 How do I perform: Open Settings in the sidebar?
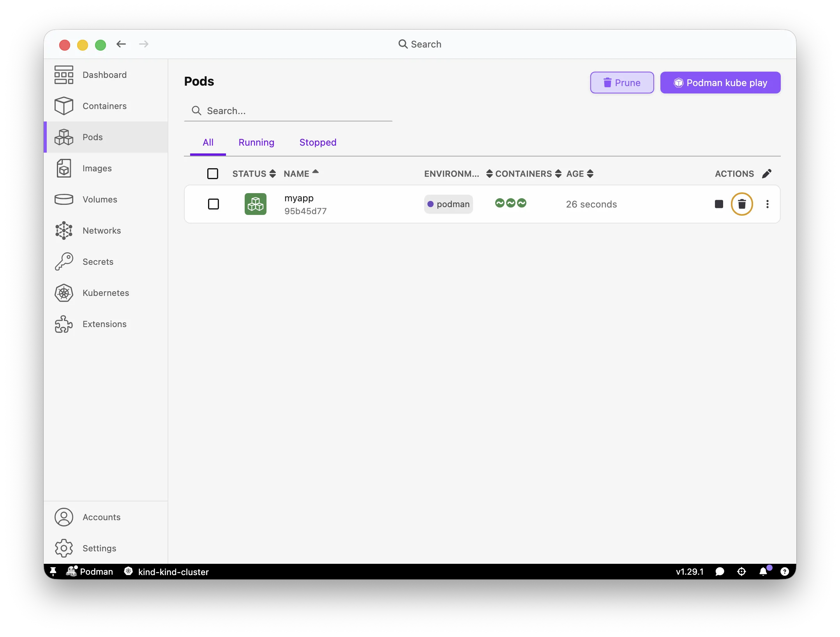coord(105,548)
